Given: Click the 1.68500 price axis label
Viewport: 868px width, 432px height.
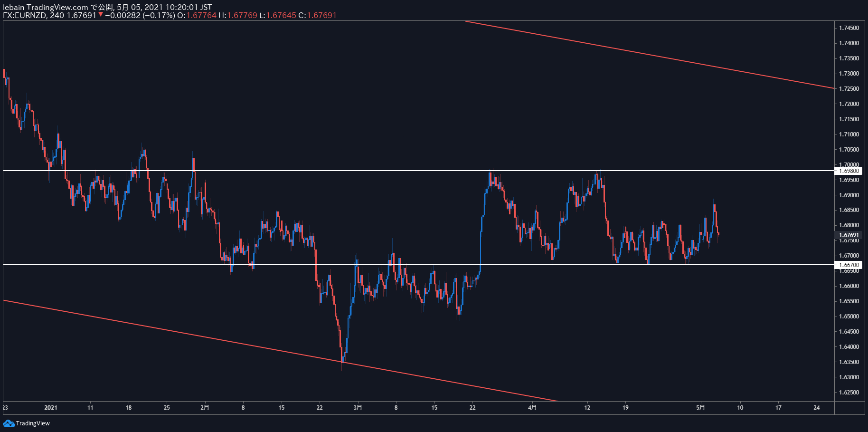Looking at the screenshot, I should click(849, 210).
